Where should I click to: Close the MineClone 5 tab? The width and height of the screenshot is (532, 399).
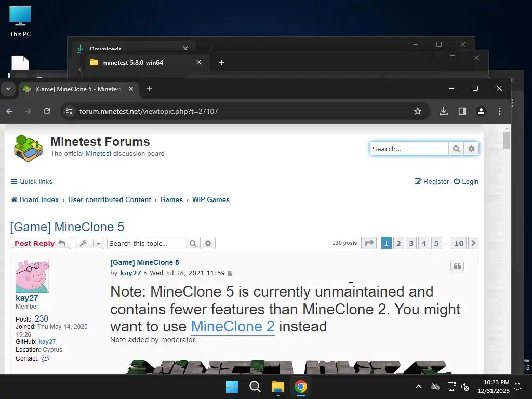coord(131,89)
